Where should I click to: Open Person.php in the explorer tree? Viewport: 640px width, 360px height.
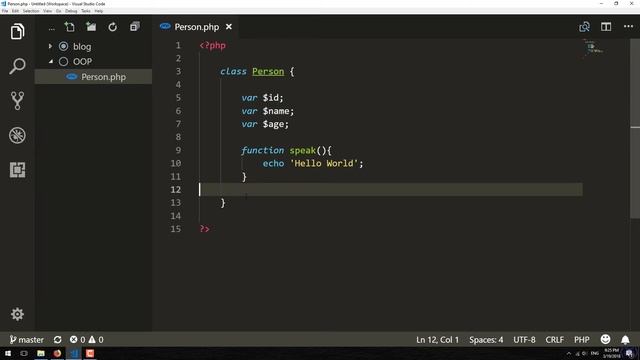(x=93, y=77)
